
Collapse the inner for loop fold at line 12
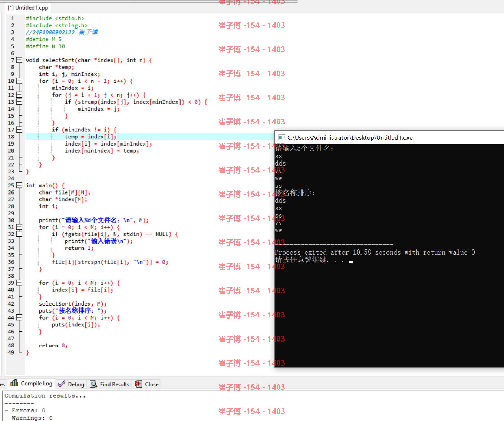point(19,95)
